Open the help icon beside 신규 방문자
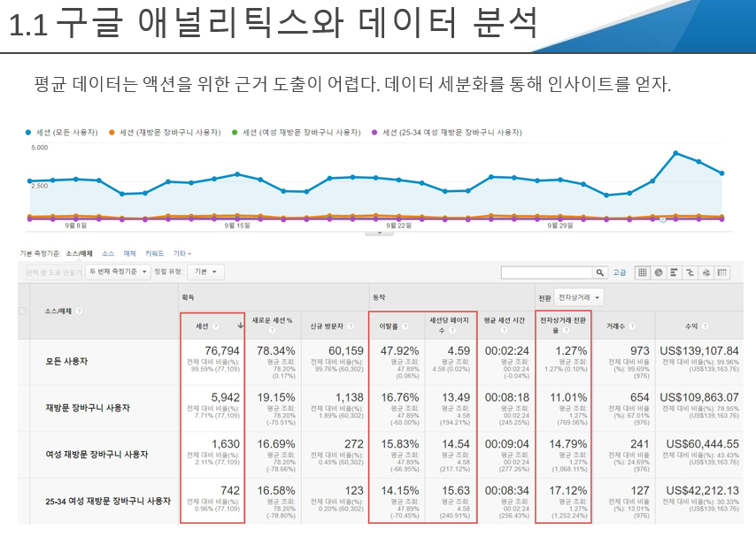Viewport: 756px width, 537px height. tap(351, 326)
